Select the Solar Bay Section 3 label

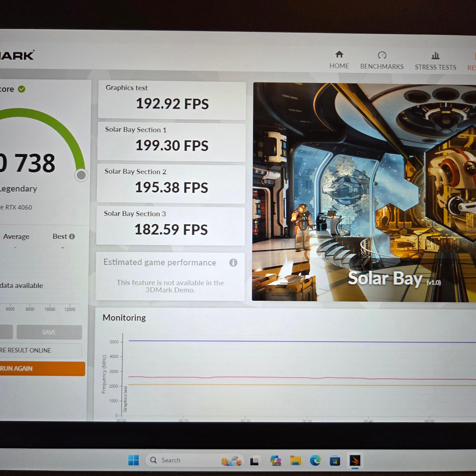135,214
